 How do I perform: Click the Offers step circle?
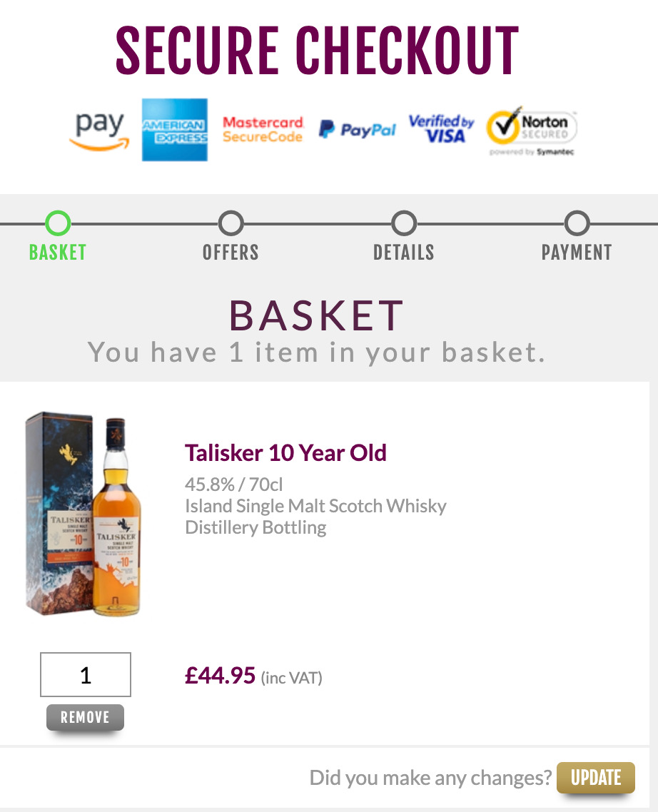click(x=231, y=222)
